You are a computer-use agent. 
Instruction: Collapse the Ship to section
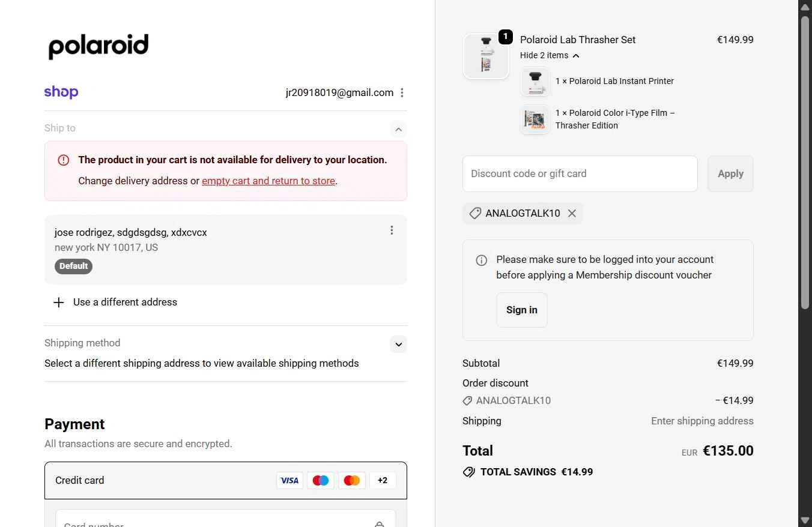(398, 129)
